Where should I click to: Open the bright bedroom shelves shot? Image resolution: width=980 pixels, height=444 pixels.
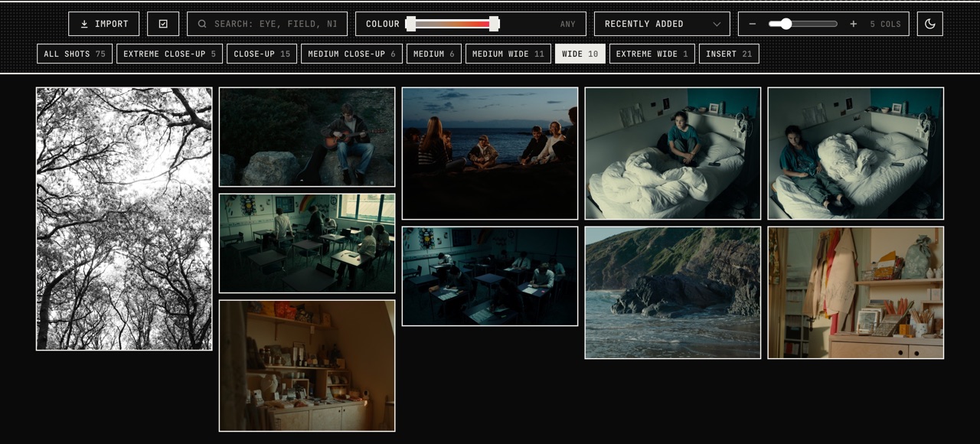[856, 292]
